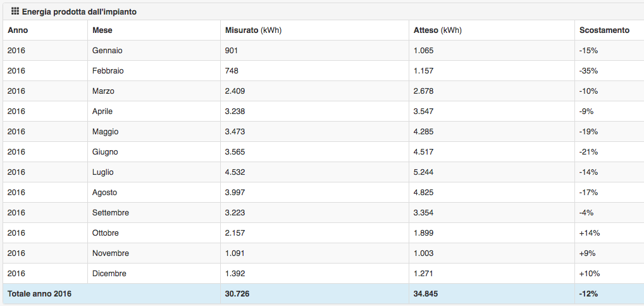The width and height of the screenshot is (644, 306).
Task: Click the Ottobre deviation +14% cell
Action: (589, 233)
